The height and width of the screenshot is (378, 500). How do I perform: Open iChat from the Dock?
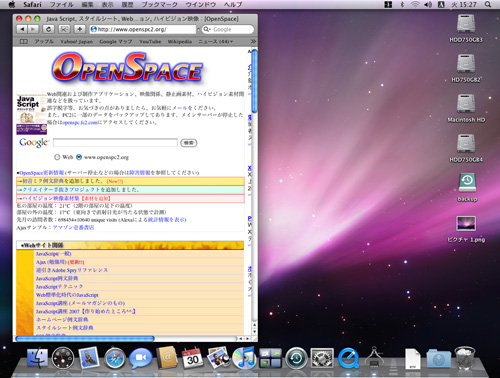pos(140,358)
